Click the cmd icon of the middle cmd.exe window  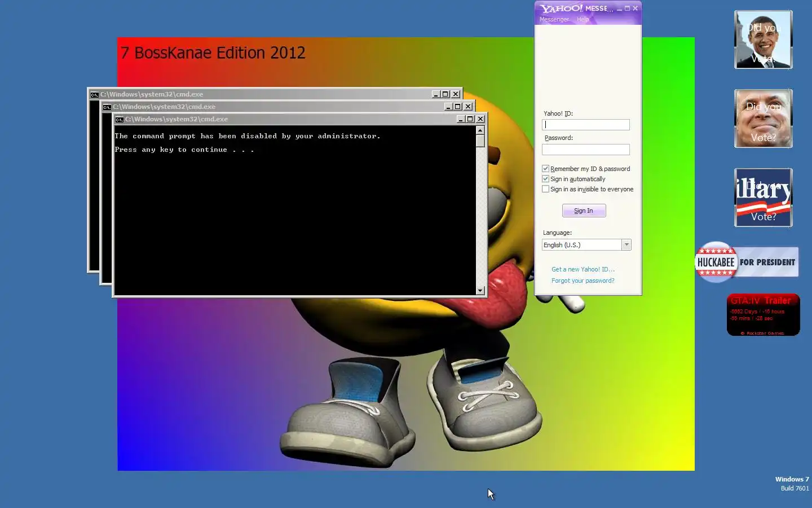pyautogui.click(x=107, y=107)
